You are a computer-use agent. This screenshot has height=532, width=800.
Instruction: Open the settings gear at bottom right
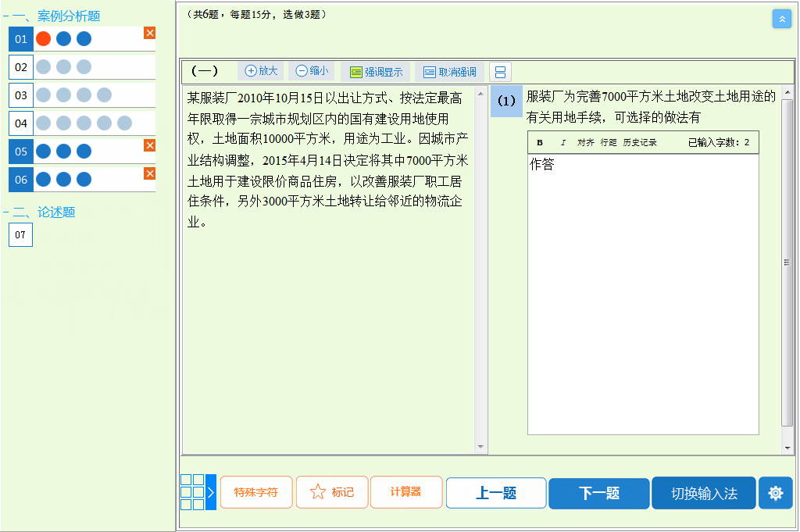[775, 492]
